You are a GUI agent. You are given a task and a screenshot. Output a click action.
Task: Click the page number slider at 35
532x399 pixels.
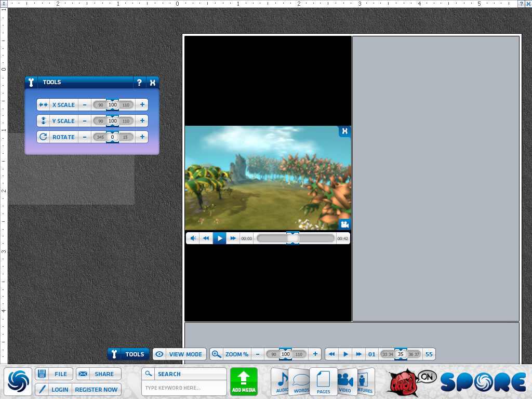[x=401, y=354]
